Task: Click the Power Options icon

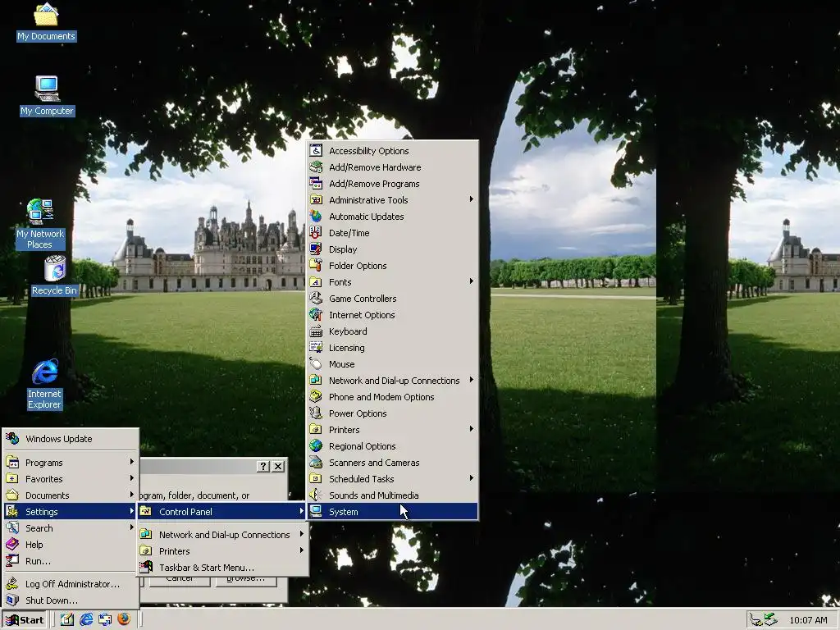Action: (316, 413)
